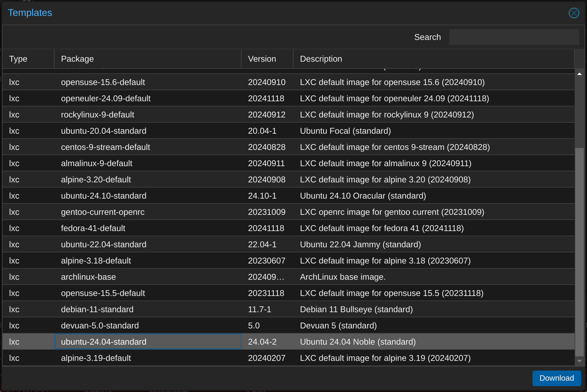Click the almalinux 9 image description

[x=386, y=163]
